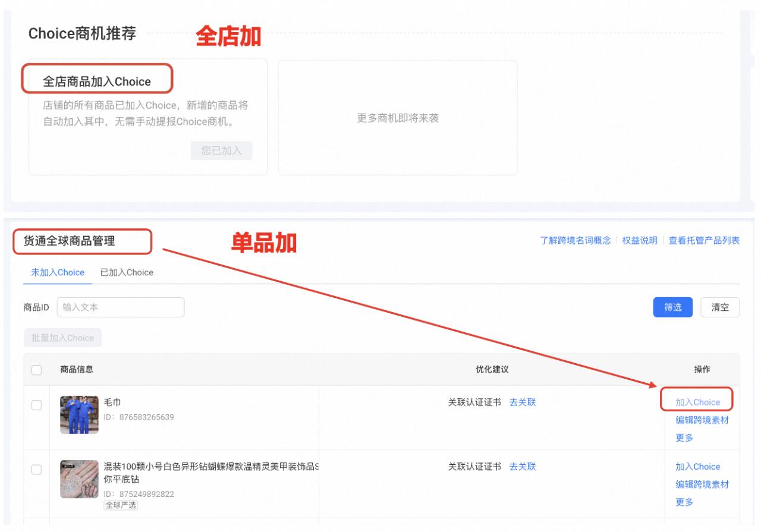
Task: Click the blue 筛选 button
Action: pyautogui.click(x=673, y=307)
